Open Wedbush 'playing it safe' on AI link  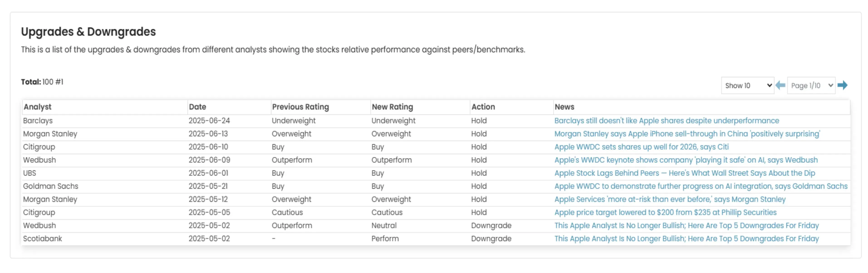(686, 160)
